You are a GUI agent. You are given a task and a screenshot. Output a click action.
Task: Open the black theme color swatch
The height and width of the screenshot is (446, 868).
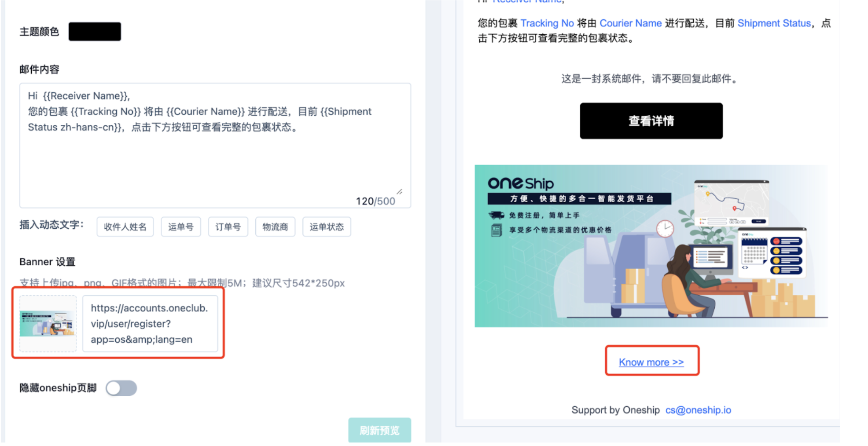point(95,32)
